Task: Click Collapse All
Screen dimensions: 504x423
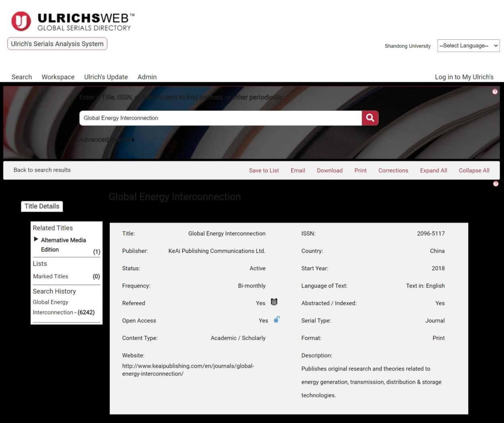Action: tap(474, 171)
